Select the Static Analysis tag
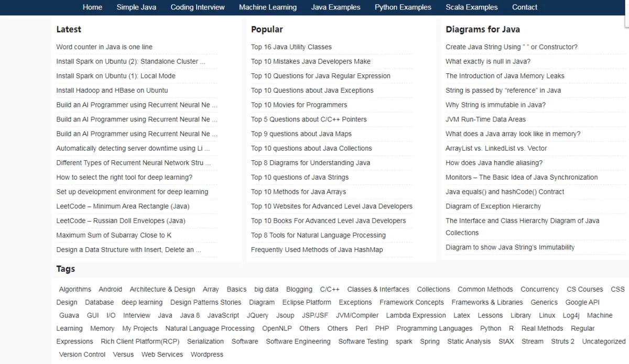 tap(469, 341)
